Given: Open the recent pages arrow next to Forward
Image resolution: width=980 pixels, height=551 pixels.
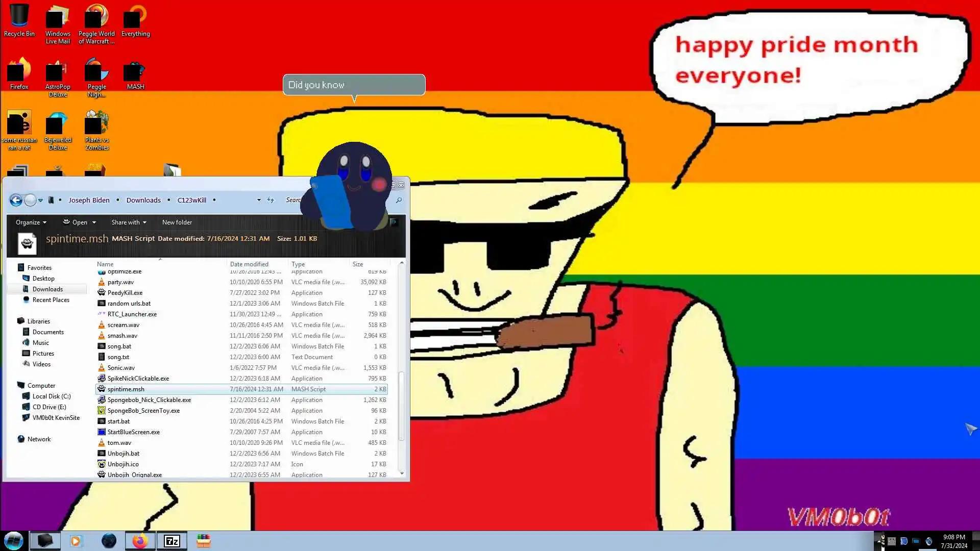Looking at the screenshot, I should (x=40, y=201).
